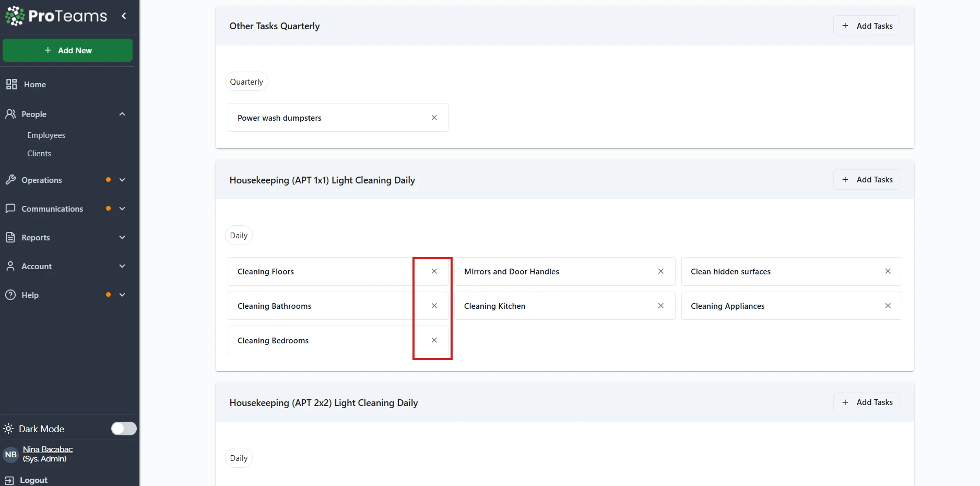Click the Logout icon
The width and height of the screenshot is (980, 486).
point(9,480)
